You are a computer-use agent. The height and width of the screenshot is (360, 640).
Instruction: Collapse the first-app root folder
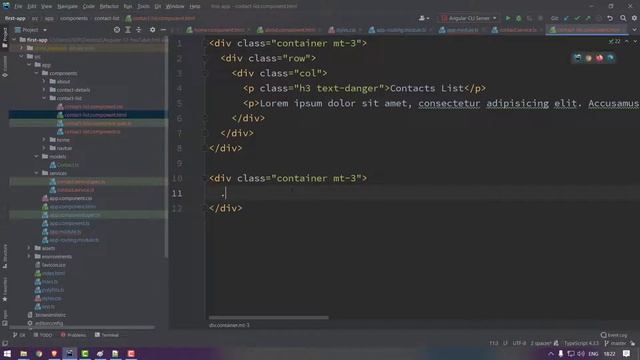(x=14, y=40)
